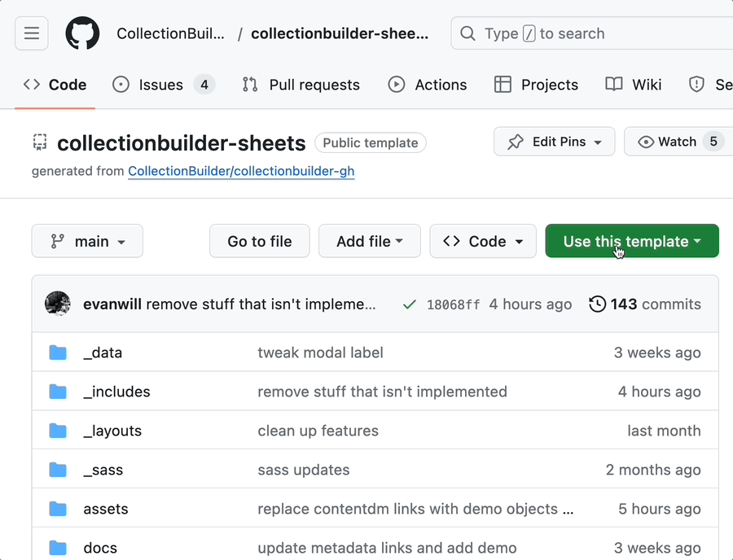Click the _includes row commit message
This screenshot has width=733, height=560.
(x=383, y=392)
